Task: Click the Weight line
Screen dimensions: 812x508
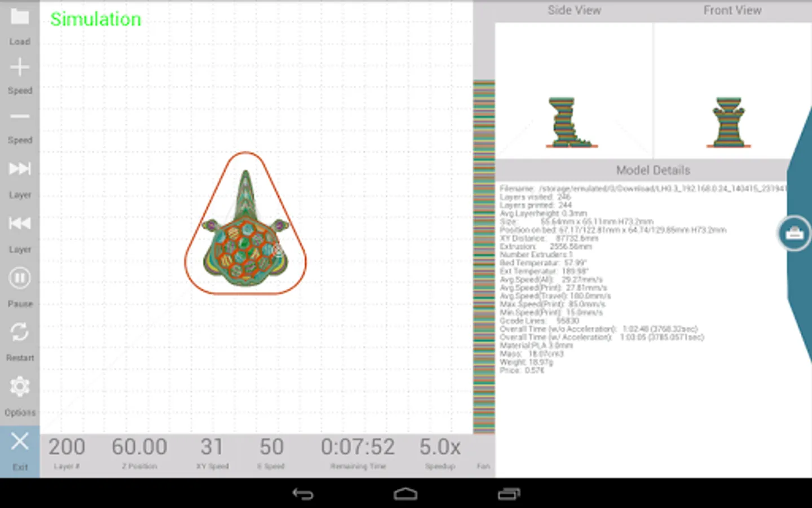Action: (x=526, y=362)
